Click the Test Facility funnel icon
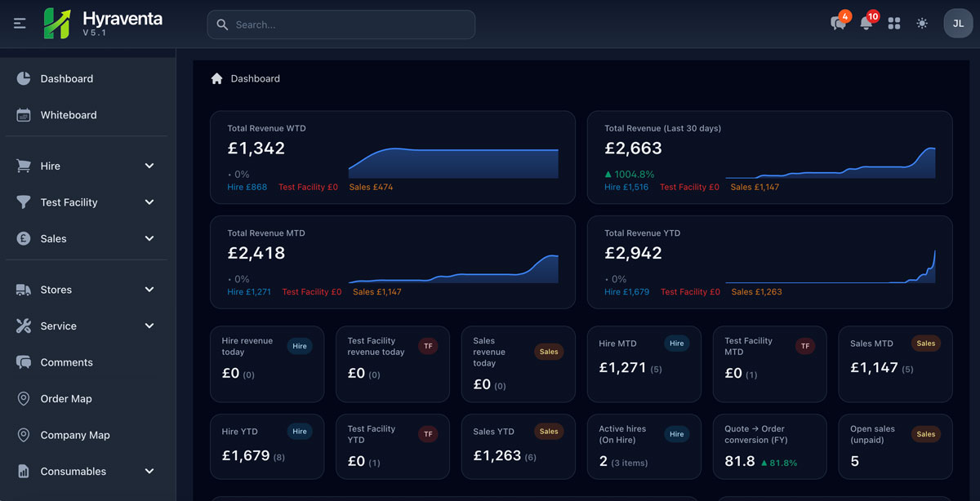Image resolution: width=980 pixels, height=501 pixels. (x=24, y=202)
